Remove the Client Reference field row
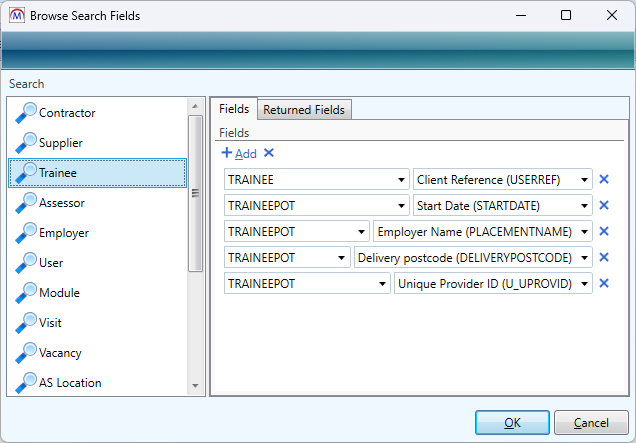 point(603,180)
